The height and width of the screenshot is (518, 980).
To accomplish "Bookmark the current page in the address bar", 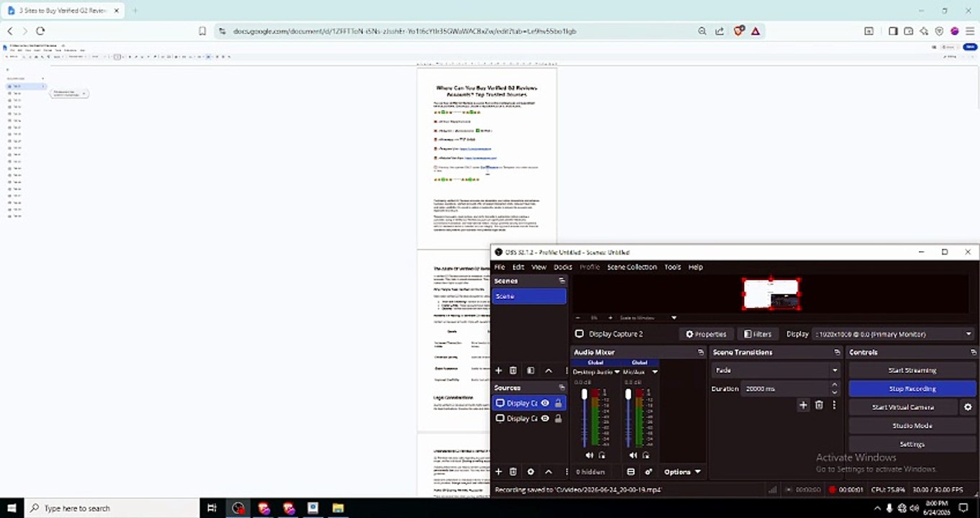I will click(202, 31).
